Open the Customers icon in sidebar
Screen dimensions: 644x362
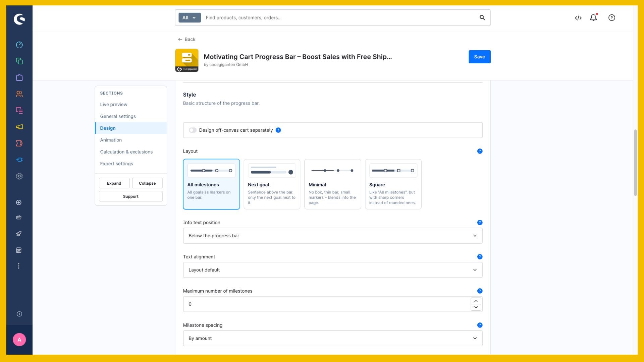19,94
